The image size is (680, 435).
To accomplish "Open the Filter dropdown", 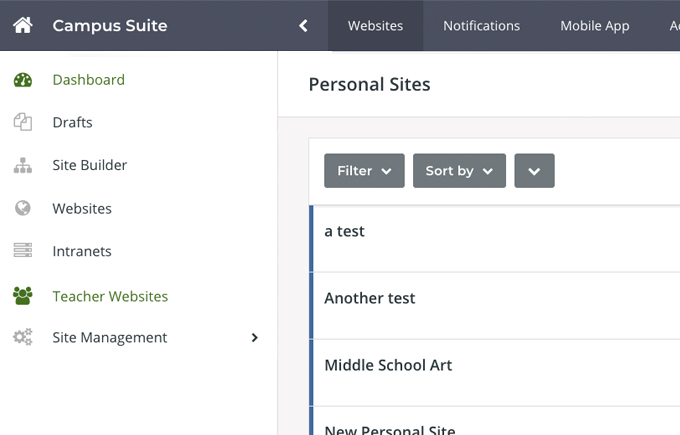I will pyautogui.click(x=364, y=171).
